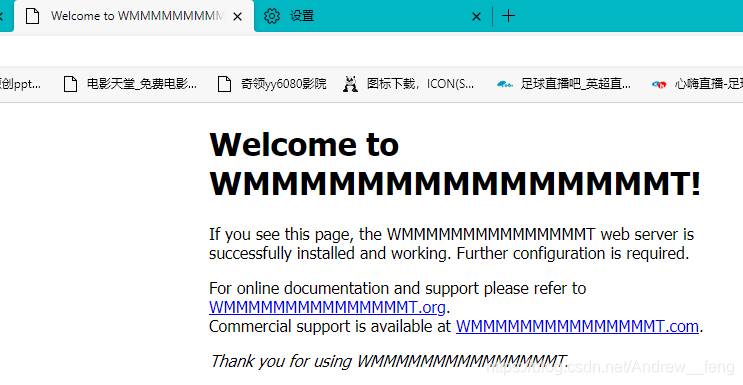Click the 'If you see this page' sentence
Image resolution: width=743 pixels, height=385 pixels.
(452, 234)
